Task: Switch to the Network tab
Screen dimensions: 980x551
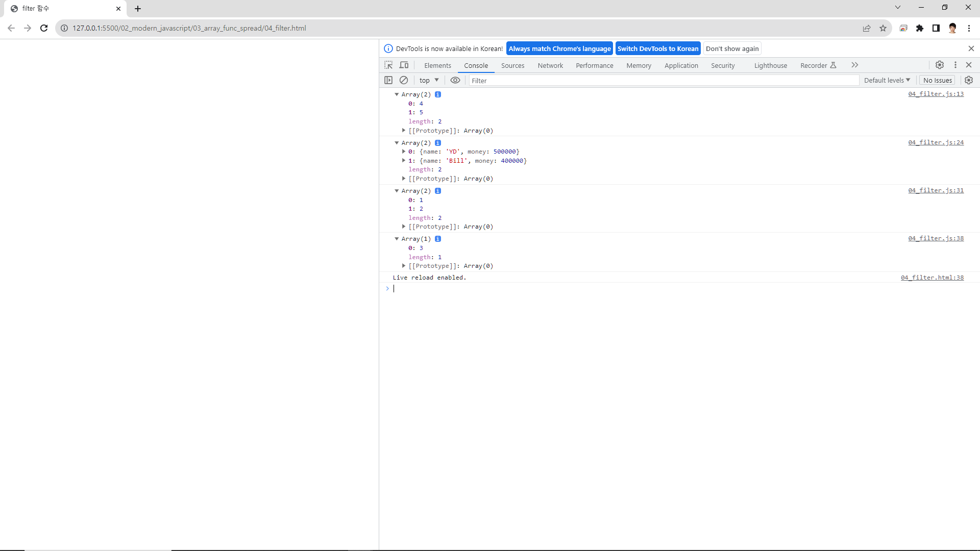Action: click(x=550, y=65)
